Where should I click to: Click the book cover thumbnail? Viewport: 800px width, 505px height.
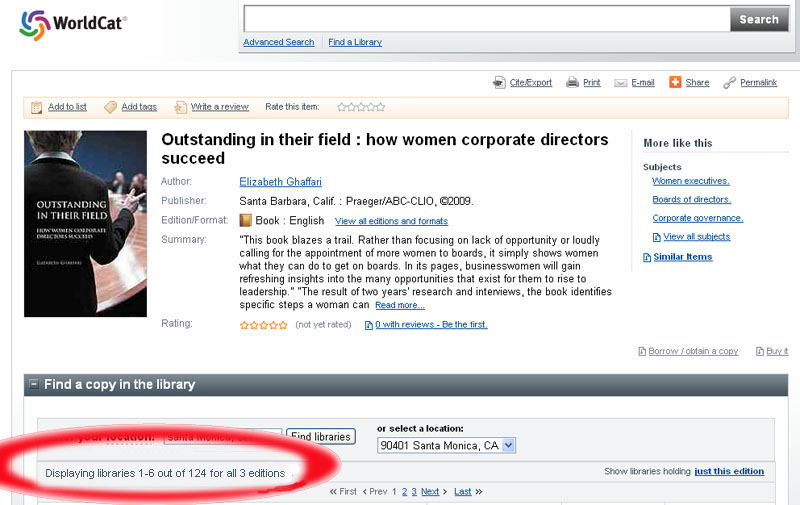point(85,224)
